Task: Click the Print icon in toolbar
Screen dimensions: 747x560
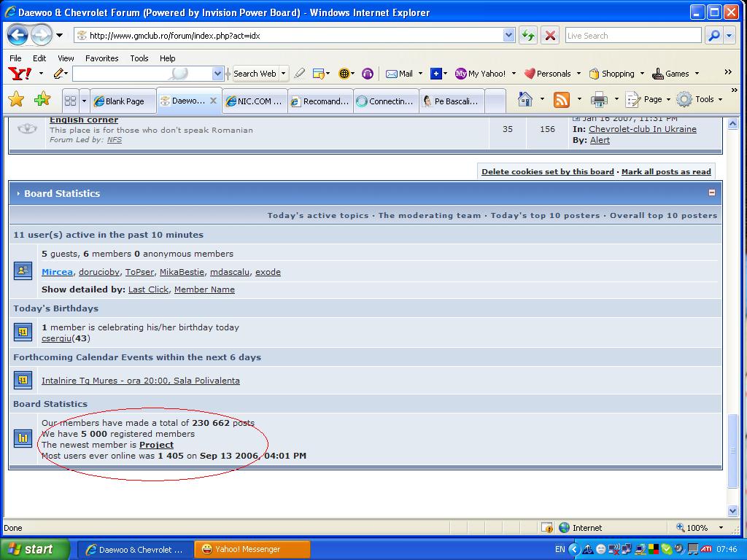Action: [x=599, y=99]
